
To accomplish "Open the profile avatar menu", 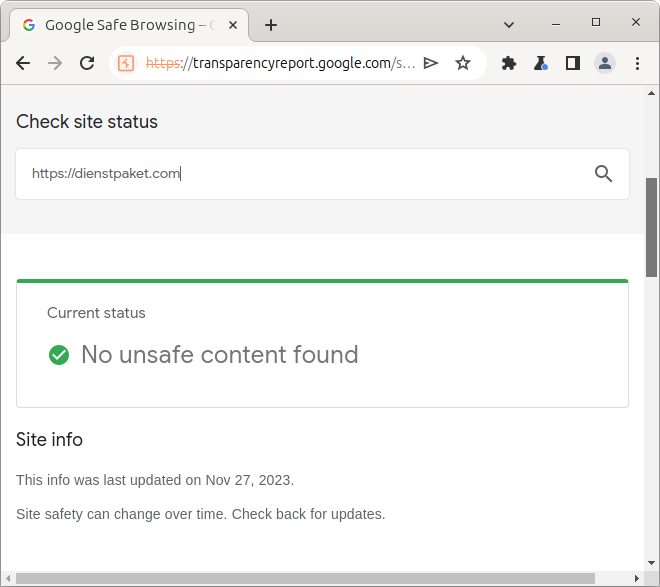I will [605, 63].
